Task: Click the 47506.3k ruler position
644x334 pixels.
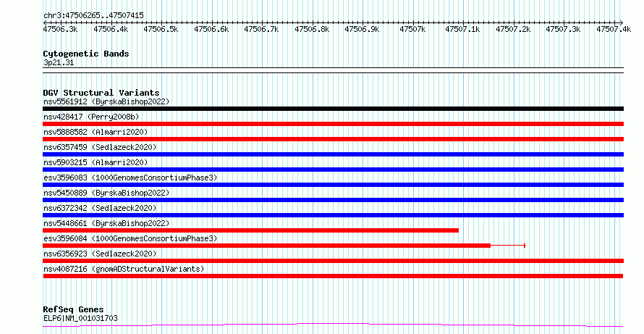Action: (x=60, y=29)
